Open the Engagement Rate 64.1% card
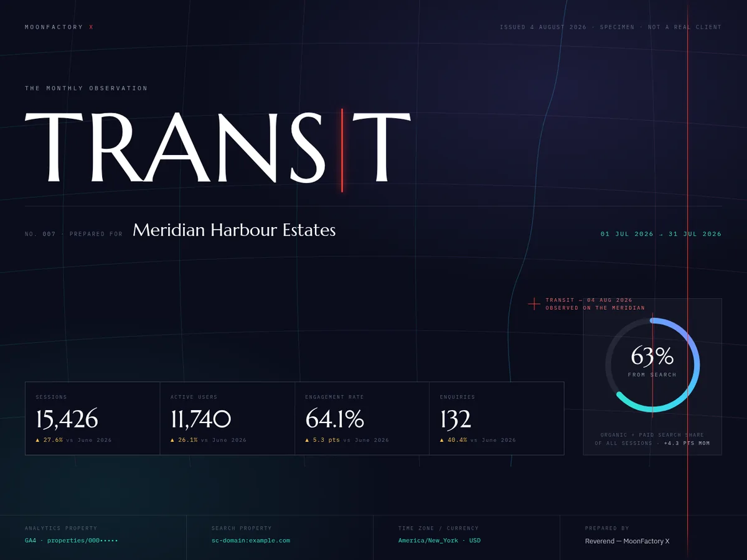This screenshot has width=747, height=560. point(362,418)
